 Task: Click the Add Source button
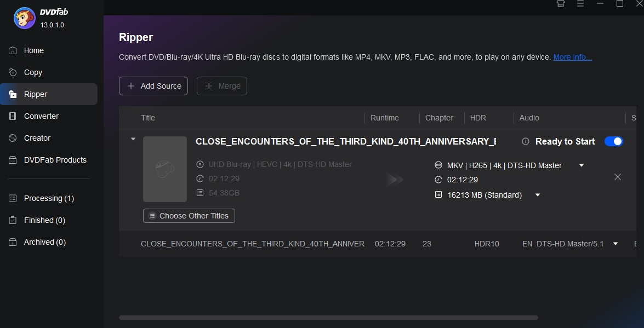(153, 86)
